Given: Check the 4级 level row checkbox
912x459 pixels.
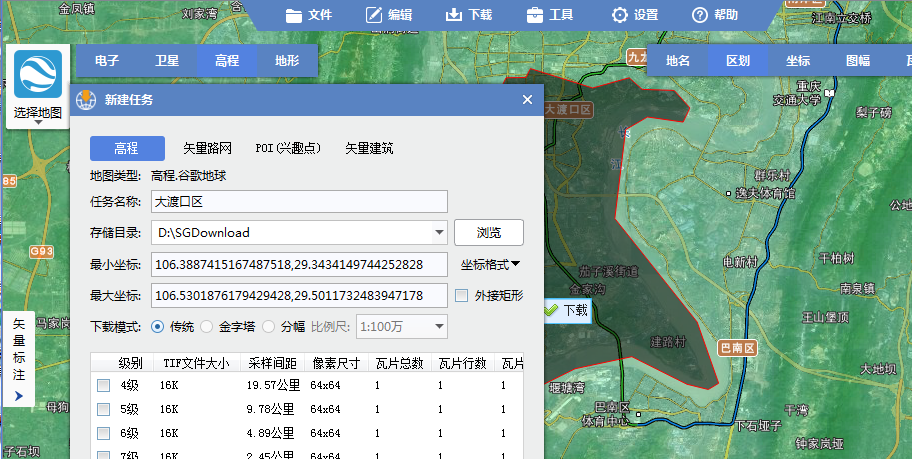Looking at the screenshot, I should coord(103,385).
